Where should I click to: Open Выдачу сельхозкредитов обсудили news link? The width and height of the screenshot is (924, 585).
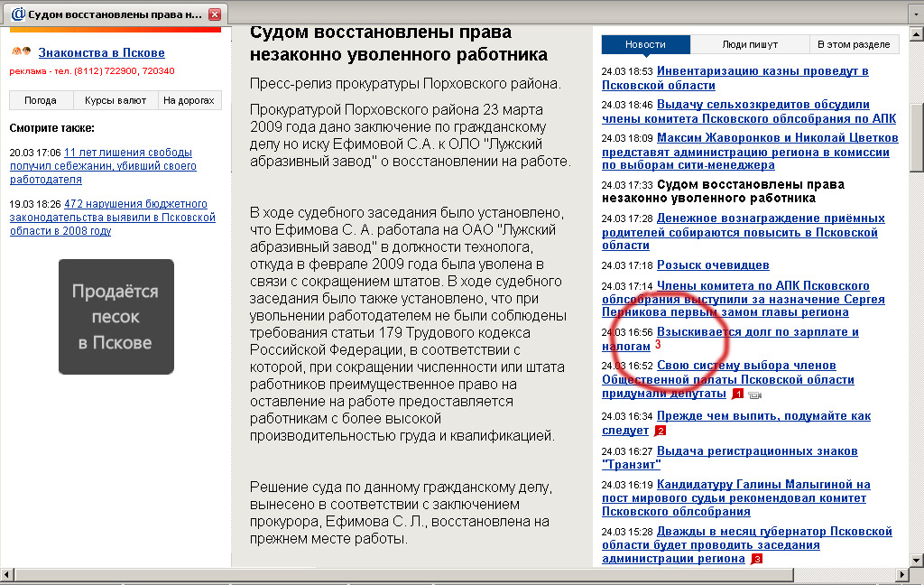pos(749,111)
